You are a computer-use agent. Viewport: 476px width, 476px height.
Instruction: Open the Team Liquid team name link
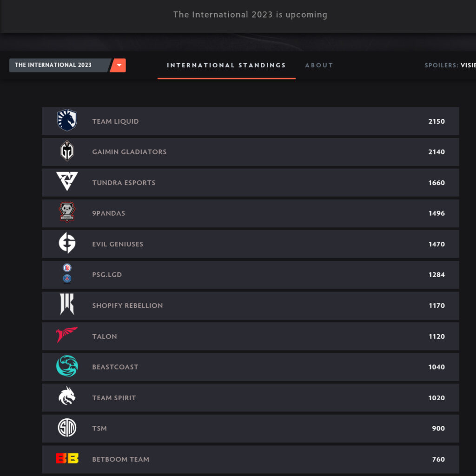[x=115, y=121]
